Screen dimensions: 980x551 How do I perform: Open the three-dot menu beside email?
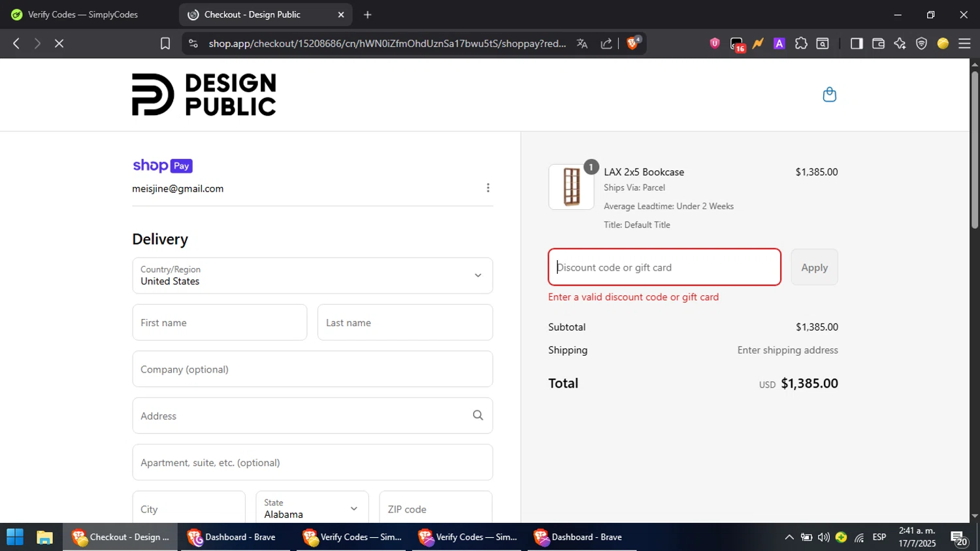tap(488, 188)
